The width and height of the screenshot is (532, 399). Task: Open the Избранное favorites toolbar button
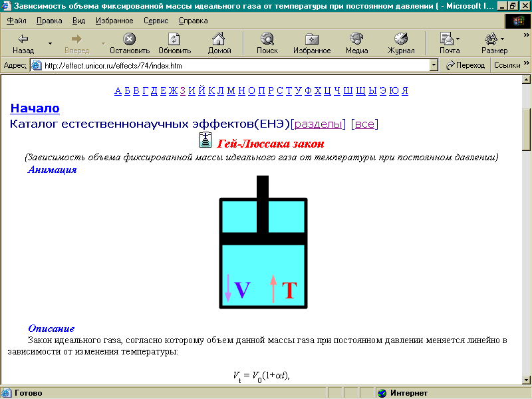coord(312,43)
